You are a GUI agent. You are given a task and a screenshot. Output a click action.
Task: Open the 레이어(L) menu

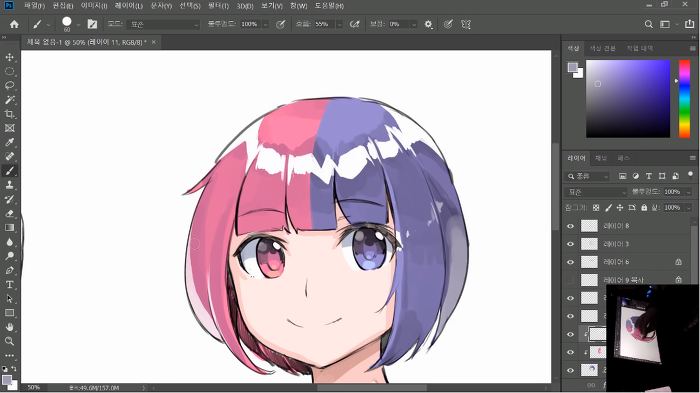pos(129,6)
